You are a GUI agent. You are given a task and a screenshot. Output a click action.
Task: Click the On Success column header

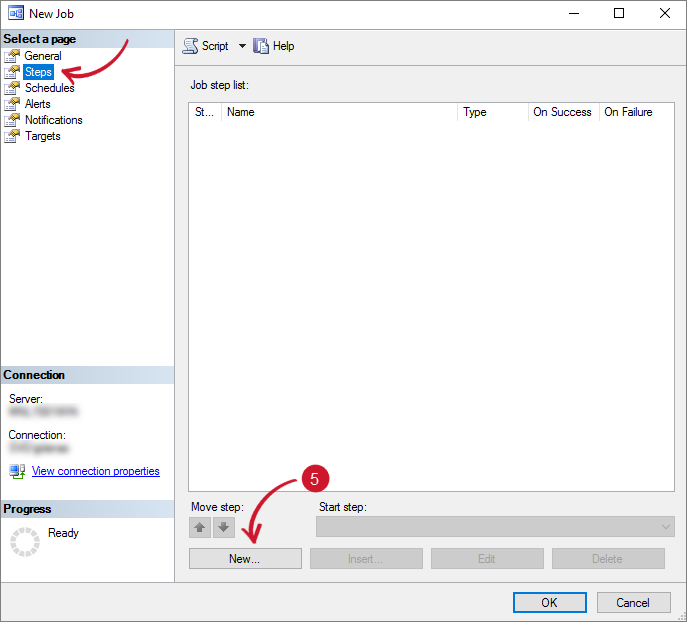[562, 112]
